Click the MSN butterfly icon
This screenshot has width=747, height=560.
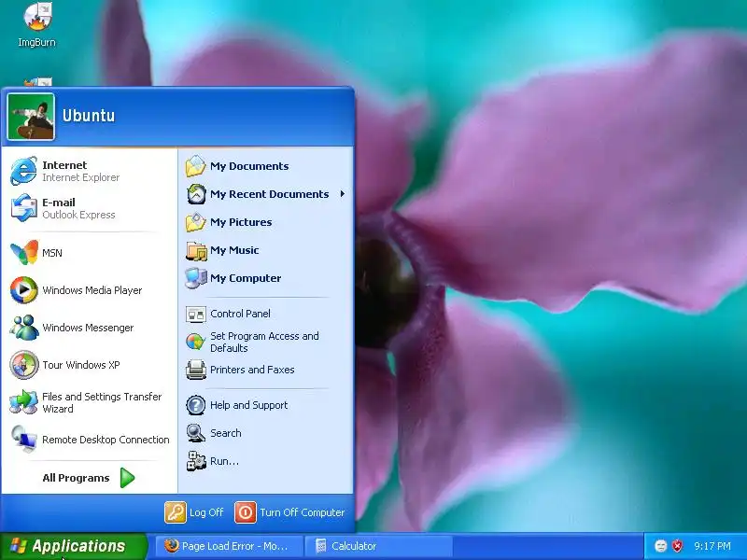pos(24,252)
